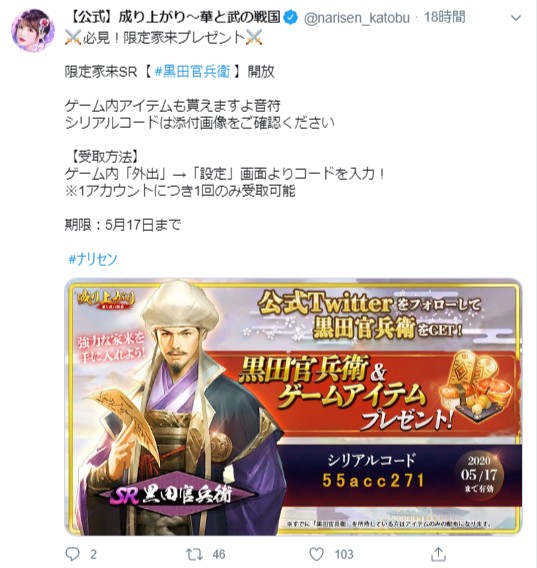Open the #黒田官兵衛 hashtag link
This screenshot has height=568, width=537.
click(x=192, y=71)
